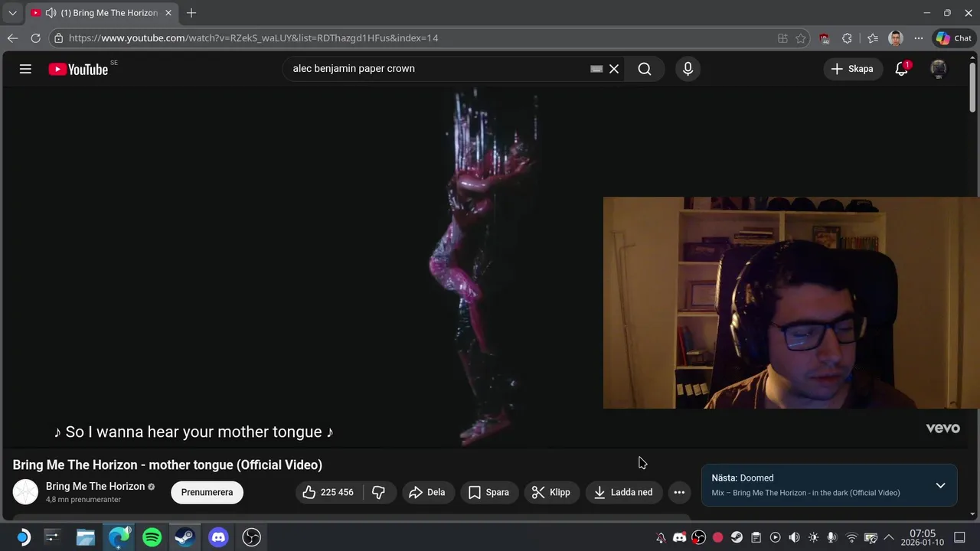Open the YouTube hamburger guide menu
980x551 pixels.
point(25,69)
